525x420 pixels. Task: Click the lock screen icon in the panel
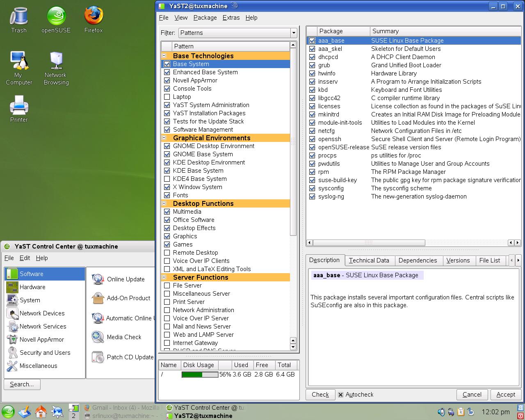coord(521,408)
